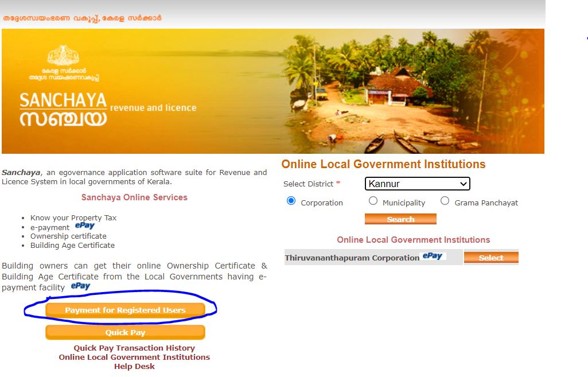Click the ePay icon beside e-payment

pyautogui.click(x=85, y=226)
